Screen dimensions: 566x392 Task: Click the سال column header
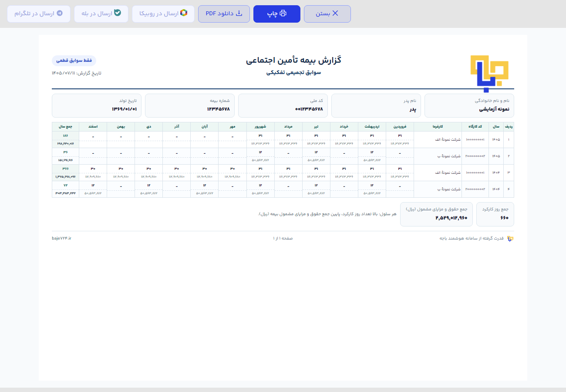click(x=496, y=127)
